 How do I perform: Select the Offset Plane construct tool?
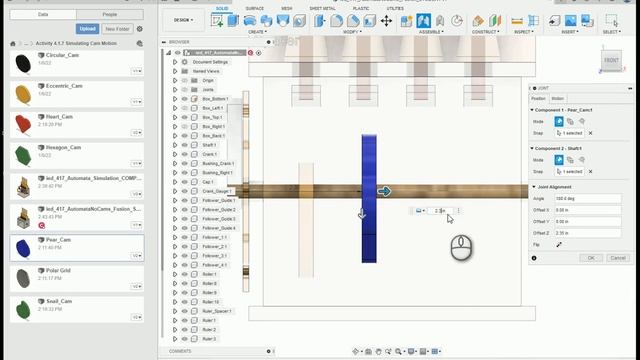[478, 20]
